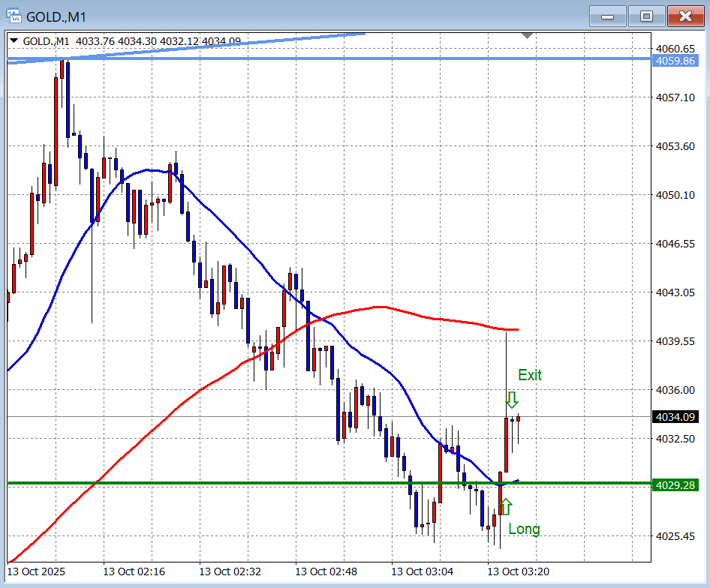
Task: Click the 4025.45 price scale label
Action: click(x=675, y=536)
